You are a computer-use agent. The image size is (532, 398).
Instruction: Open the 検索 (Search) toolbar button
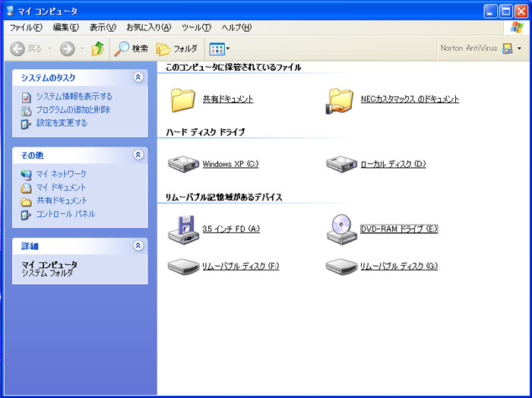point(131,49)
